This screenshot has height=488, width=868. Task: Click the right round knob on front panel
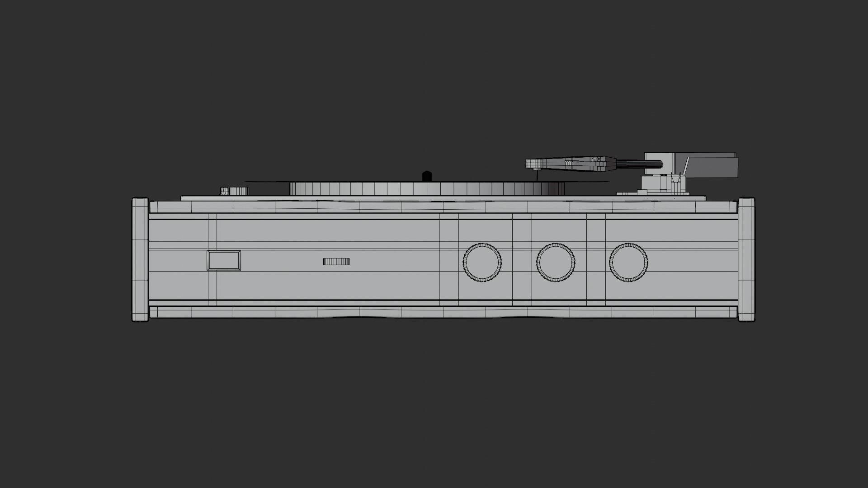[x=628, y=262]
